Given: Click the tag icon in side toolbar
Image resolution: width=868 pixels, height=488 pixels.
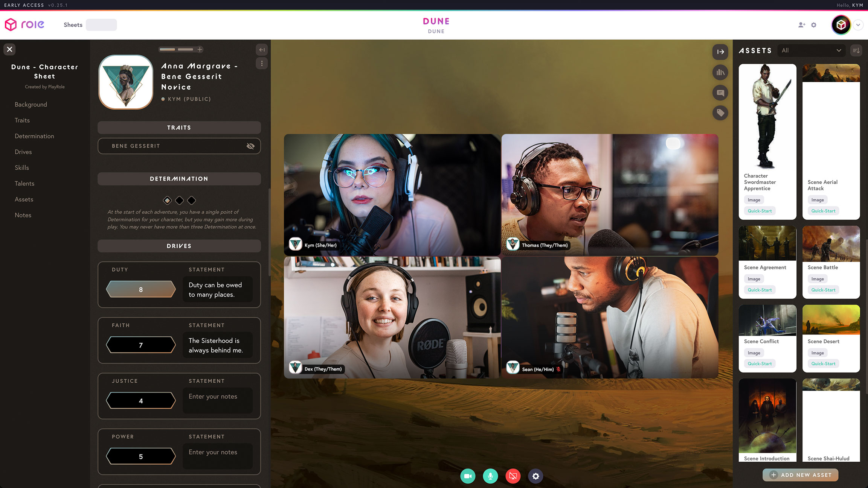Looking at the screenshot, I should (720, 113).
